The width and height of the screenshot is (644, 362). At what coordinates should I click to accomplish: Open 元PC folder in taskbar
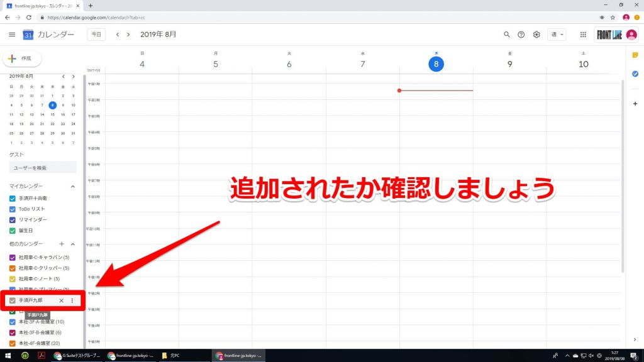point(171,356)
